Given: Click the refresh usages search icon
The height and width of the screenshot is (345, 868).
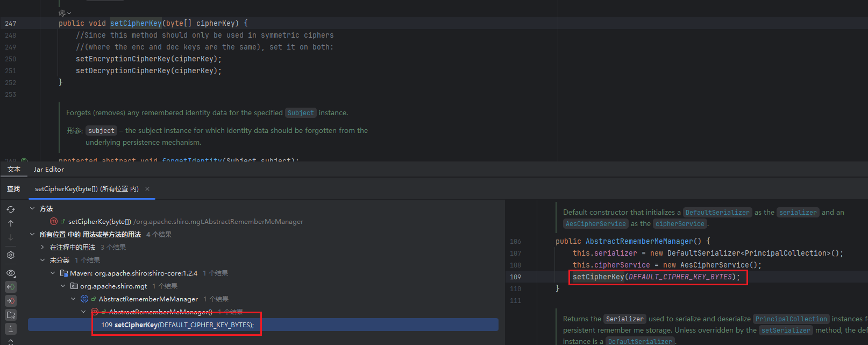Looking at the screenshot, I should pyautogui.click(x=11, y=209).
